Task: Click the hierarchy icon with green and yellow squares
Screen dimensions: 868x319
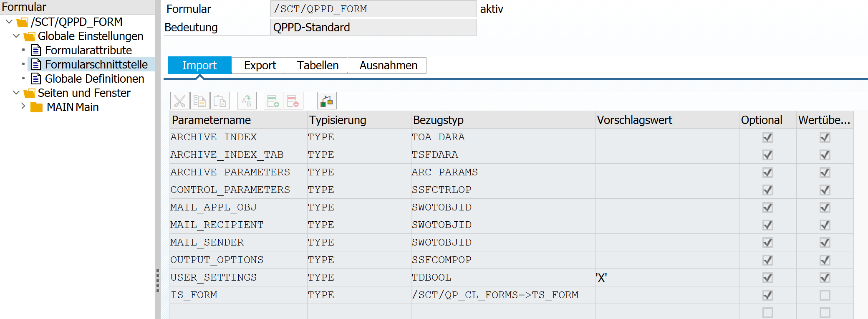Action: (x=327, y=101)
